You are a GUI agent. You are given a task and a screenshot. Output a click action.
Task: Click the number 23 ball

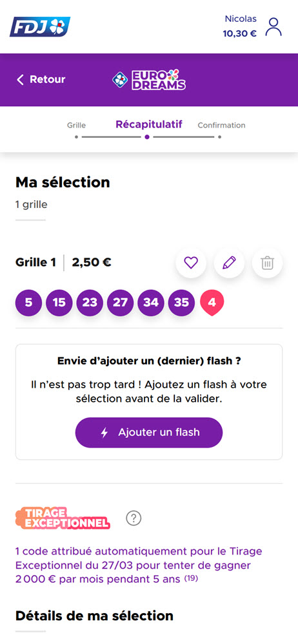(x=90, y=303)
